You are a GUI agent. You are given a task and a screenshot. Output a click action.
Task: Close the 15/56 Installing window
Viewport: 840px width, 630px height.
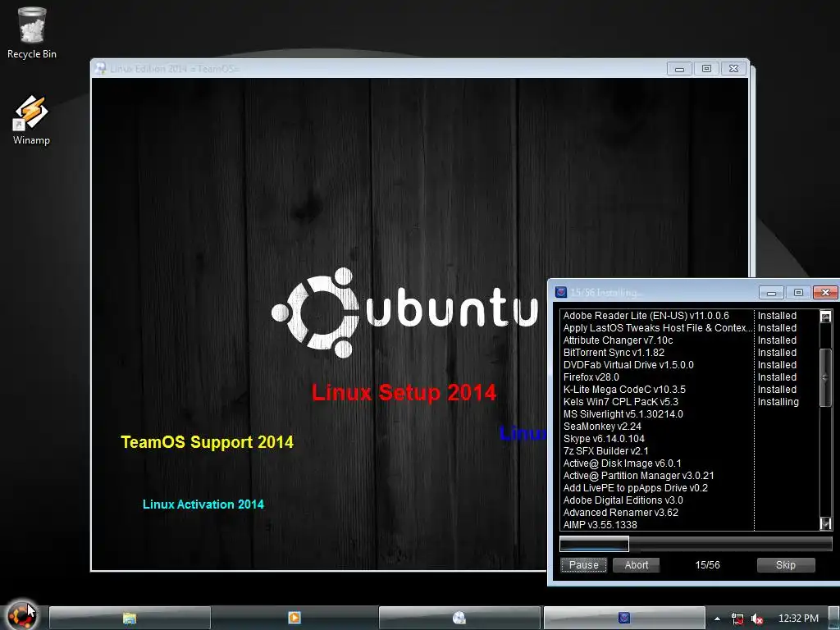pos(825,293)
